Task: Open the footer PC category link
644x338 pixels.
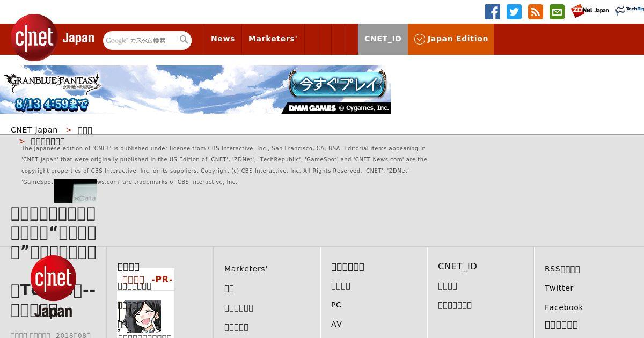Action: (x=336, y=305)
